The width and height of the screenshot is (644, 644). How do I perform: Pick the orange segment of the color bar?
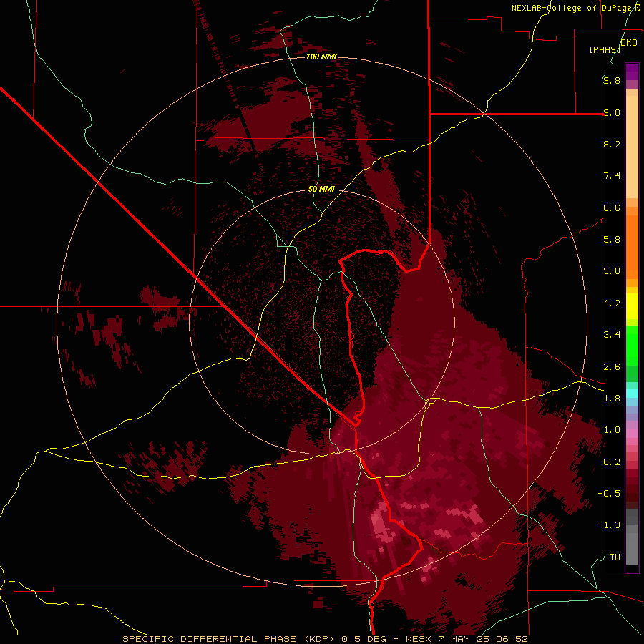[632, 247]
